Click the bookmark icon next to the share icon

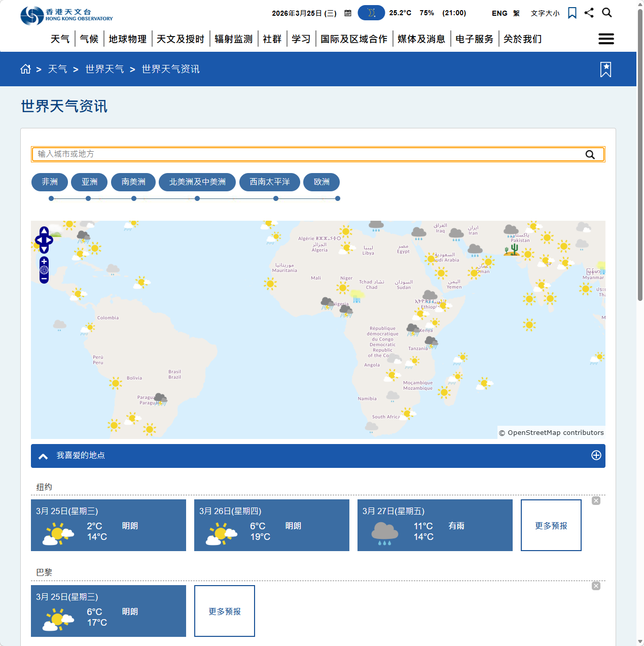572,13
